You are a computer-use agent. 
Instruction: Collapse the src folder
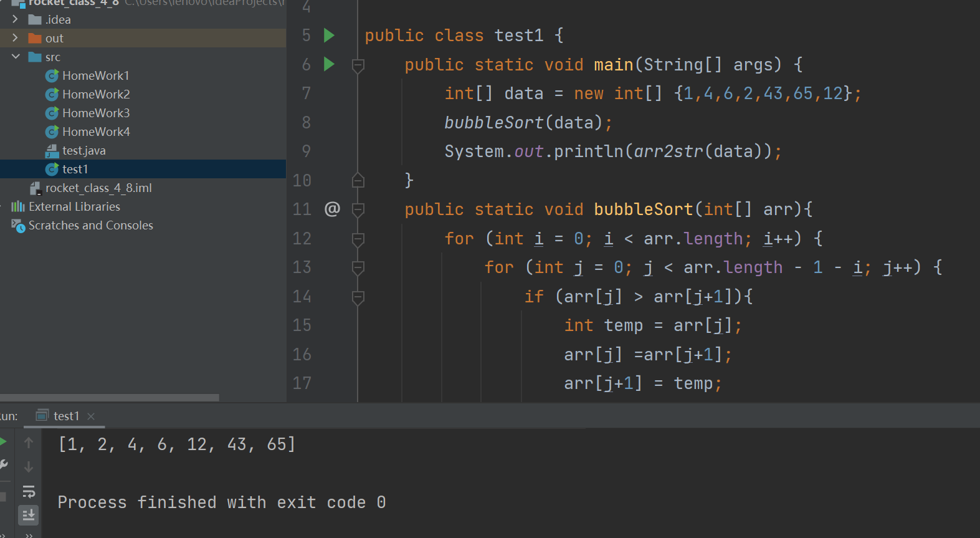tap(15, 57)
